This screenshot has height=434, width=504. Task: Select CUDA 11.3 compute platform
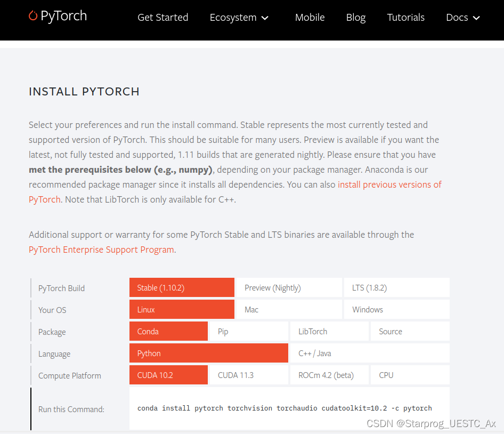(x=249, y=375)
